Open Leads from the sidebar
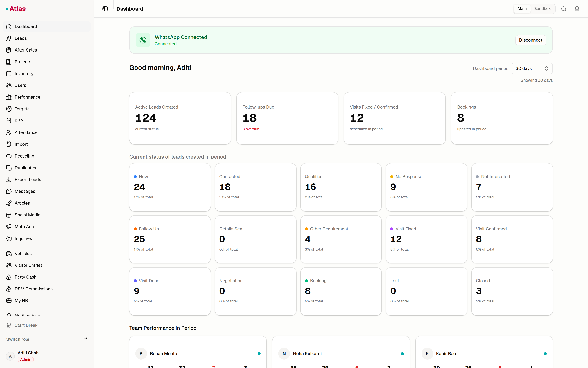Screen dimensions: 588x368 coord(47,38)
